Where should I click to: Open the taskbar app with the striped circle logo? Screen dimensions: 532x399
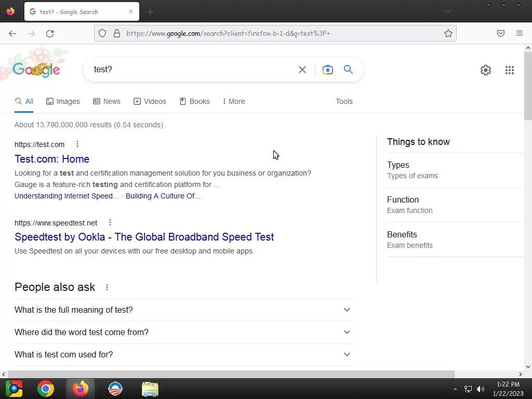[115, 389]
